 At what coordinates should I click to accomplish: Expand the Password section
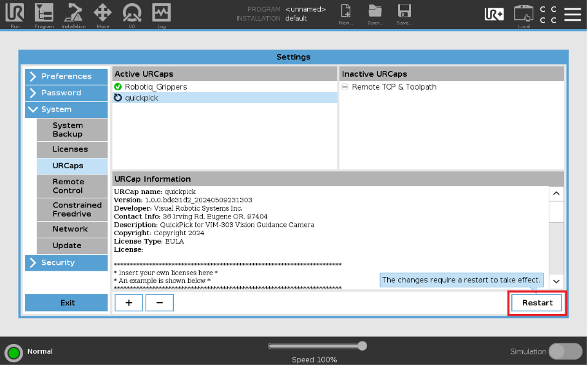click(66, 93)
